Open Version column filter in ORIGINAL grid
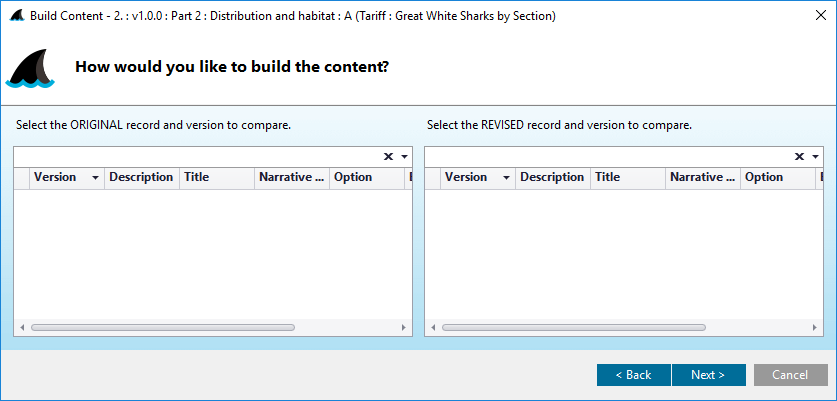Viewport: 837px width, 401px height. click(96, 177)
